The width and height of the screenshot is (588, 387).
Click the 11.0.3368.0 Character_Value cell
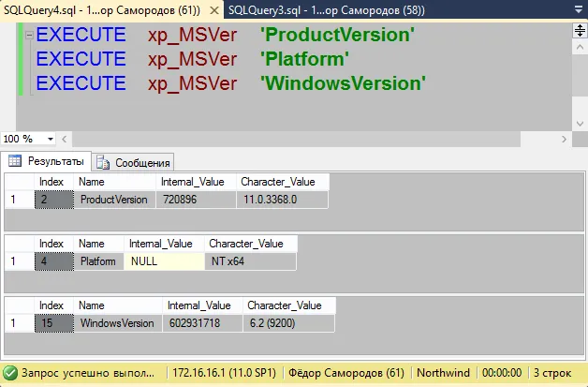[282, 200]
